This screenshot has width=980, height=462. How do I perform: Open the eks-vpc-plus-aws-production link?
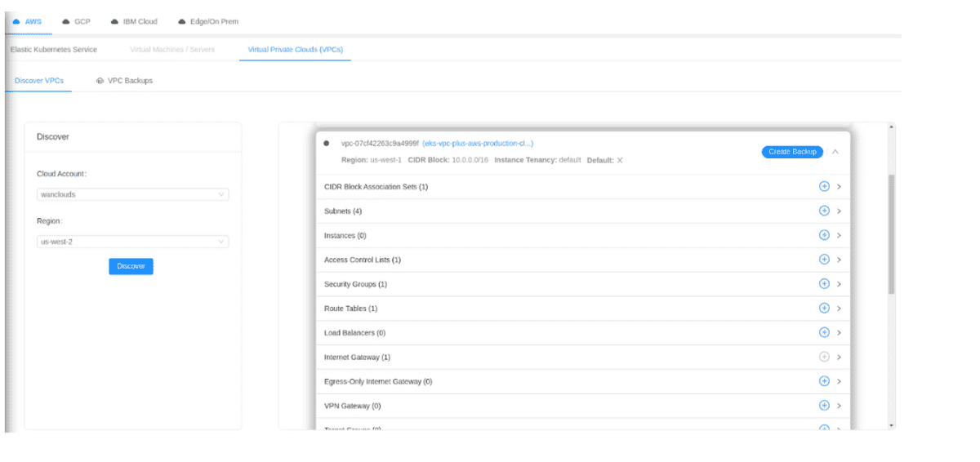478,143
